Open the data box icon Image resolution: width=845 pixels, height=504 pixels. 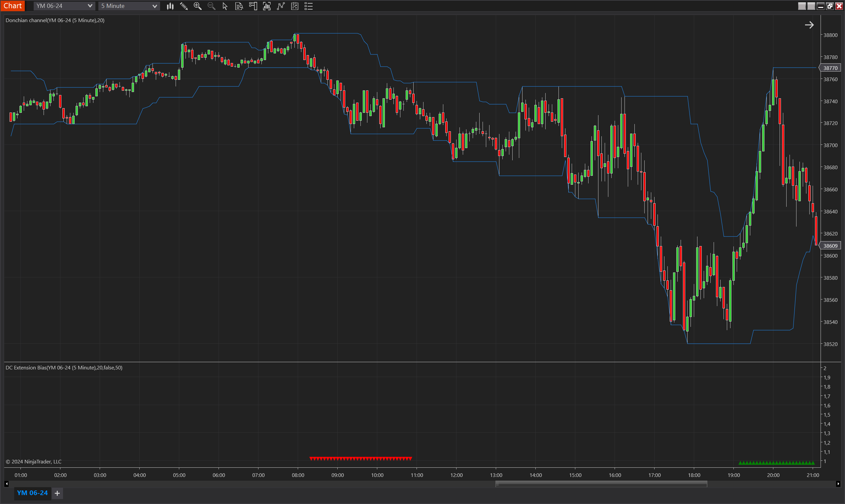point(239,6)
